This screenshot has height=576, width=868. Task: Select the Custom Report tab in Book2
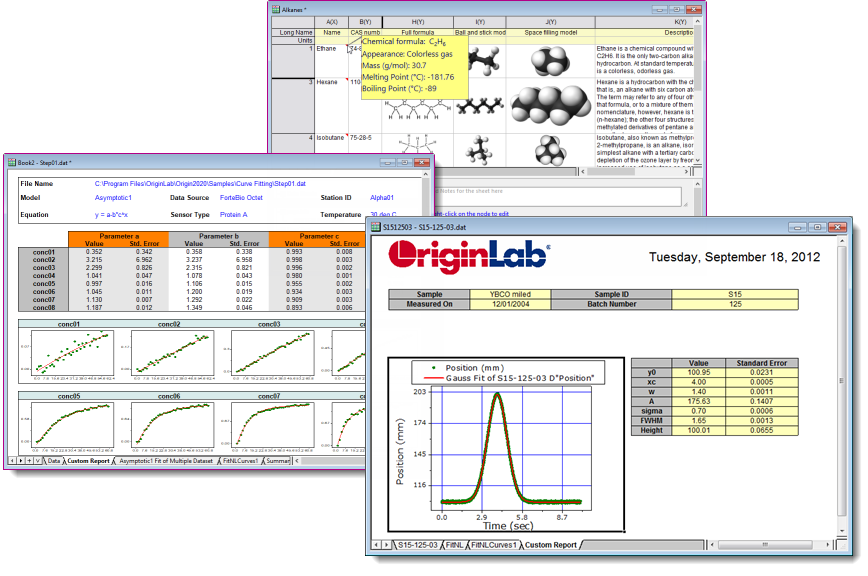click(88, 461)
